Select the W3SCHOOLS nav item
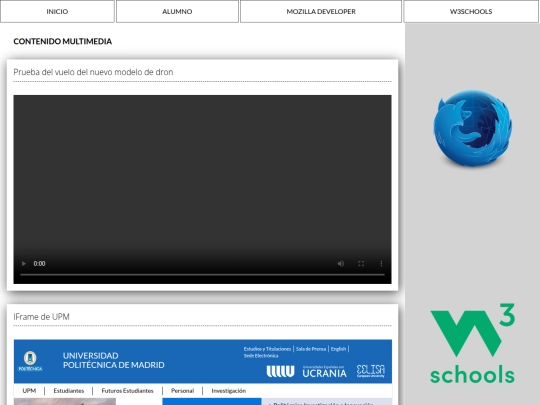This screenshot has width=540, height=405. click(471, 11)
